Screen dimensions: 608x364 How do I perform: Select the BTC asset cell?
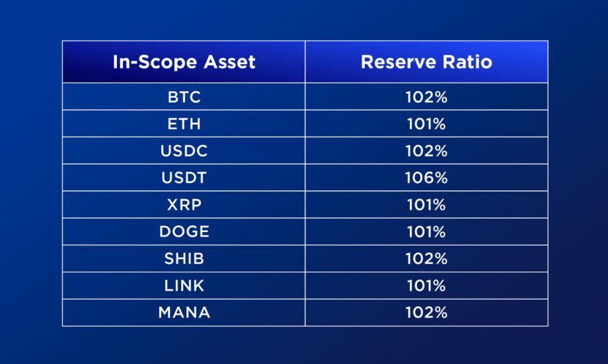click(x=184, y=97)
